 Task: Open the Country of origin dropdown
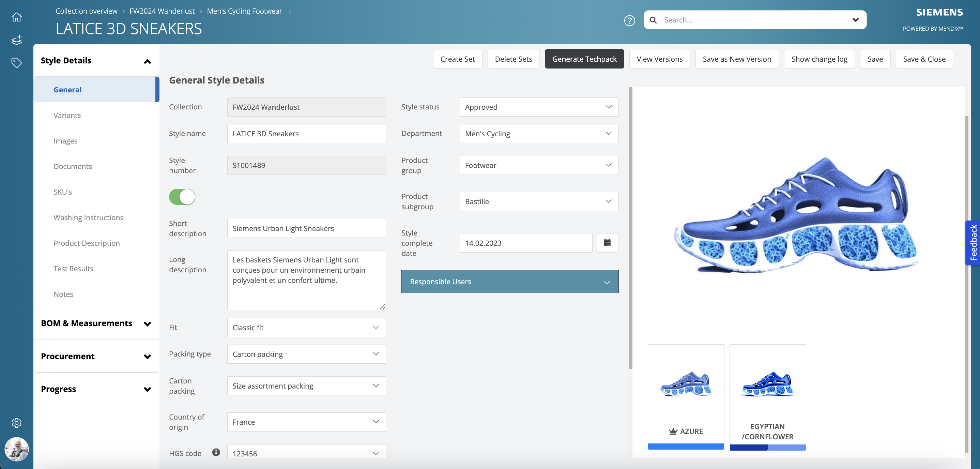pos(306,422)
